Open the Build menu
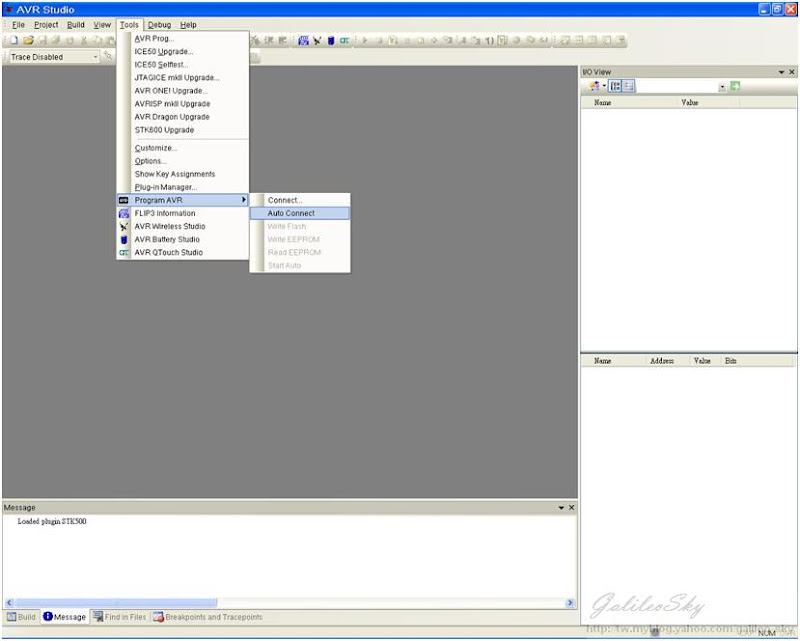The image size is (800, 641). click(x=76, y=24)
